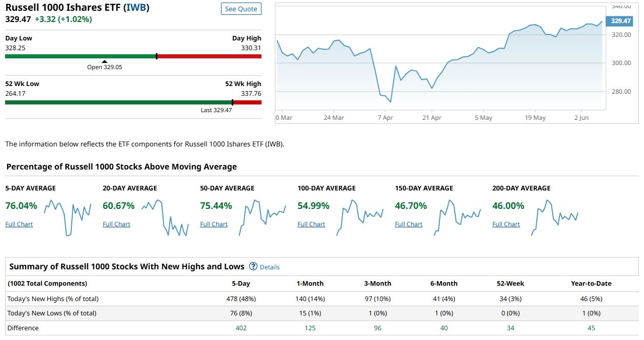Click the 46.70% 150-day percentage

point(411,206)
